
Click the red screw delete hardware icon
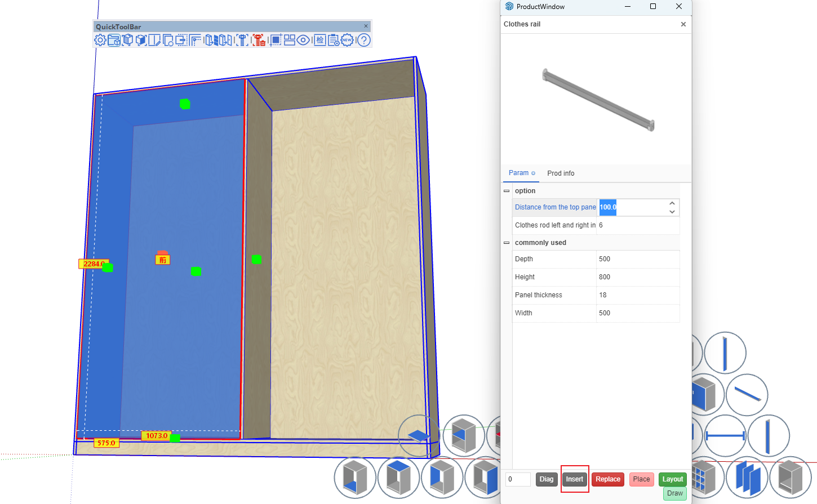click(x=259, y=40)
